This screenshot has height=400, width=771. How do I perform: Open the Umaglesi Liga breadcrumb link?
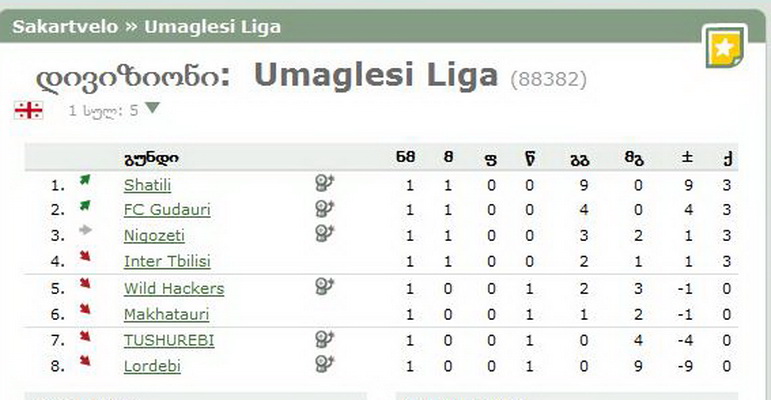212,27
